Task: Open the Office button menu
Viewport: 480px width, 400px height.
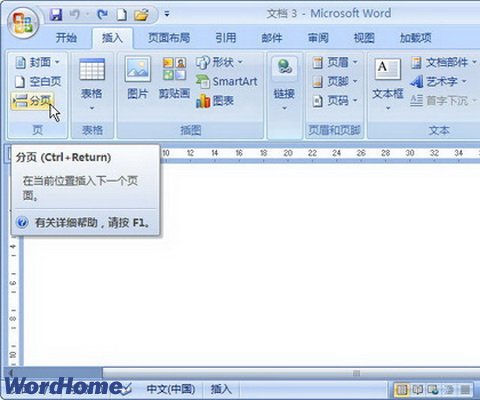Action: point(23,23)
